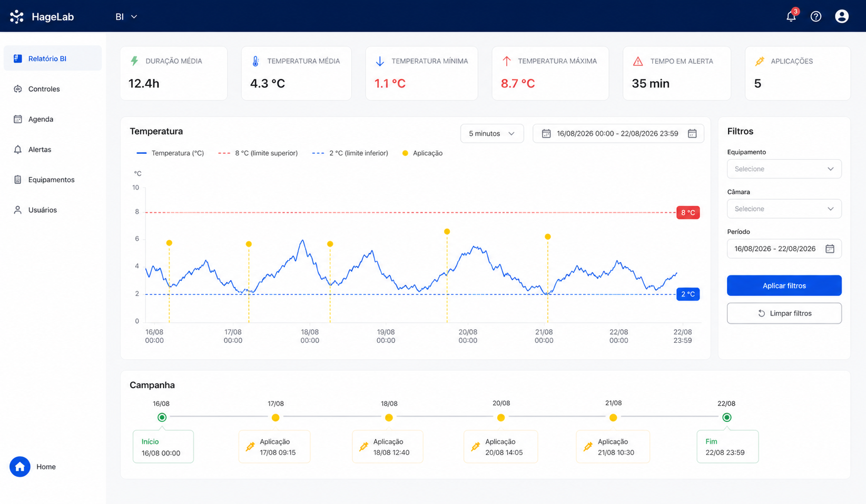Go to Equipamentos in sidebar
This screenshot has width=866, height=504.
coord(53,180)
